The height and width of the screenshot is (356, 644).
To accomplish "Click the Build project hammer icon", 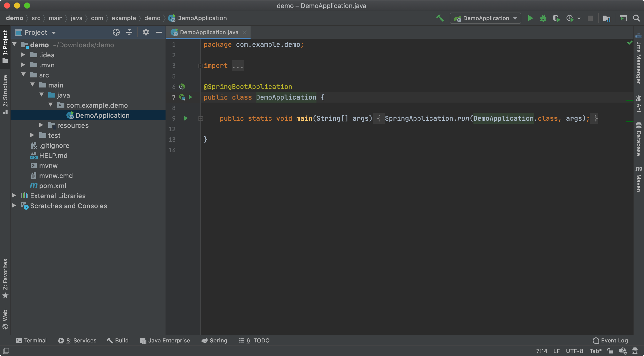I will pyautogui.click(x=440, y=18).
